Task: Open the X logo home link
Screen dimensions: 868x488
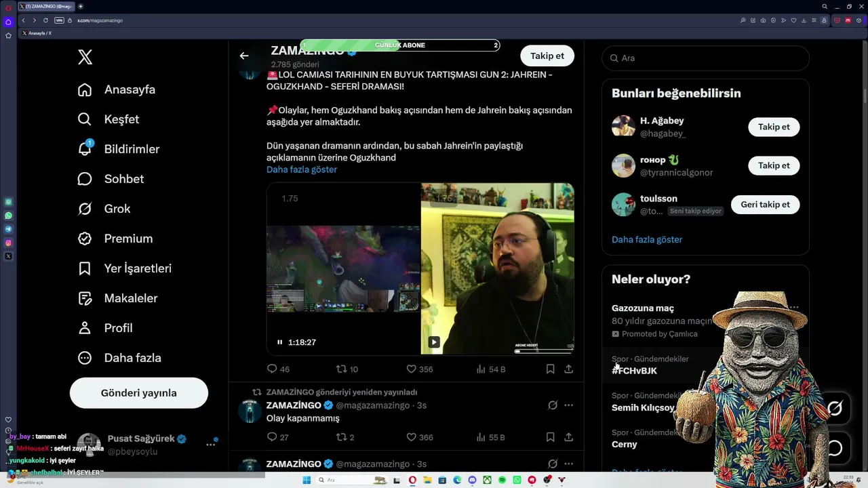Action: click(85, 57)
